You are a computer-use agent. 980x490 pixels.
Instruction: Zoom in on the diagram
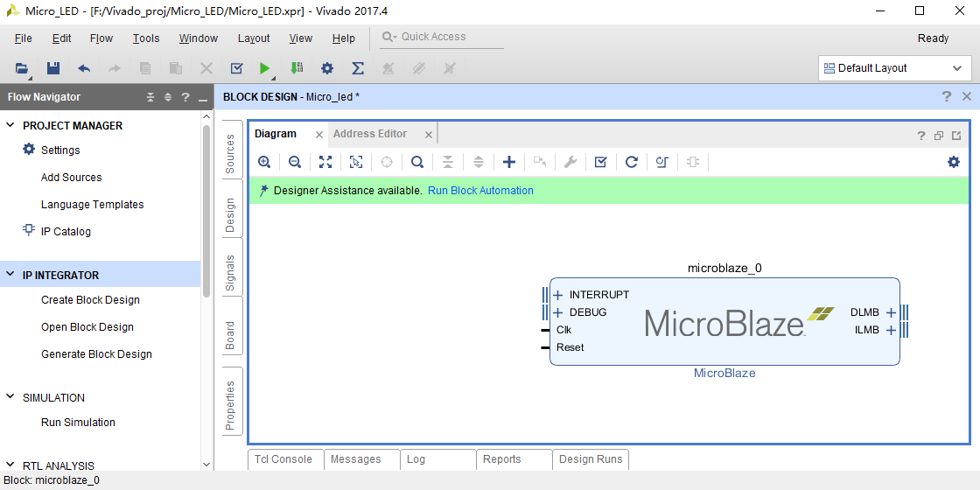coord(264,163)
